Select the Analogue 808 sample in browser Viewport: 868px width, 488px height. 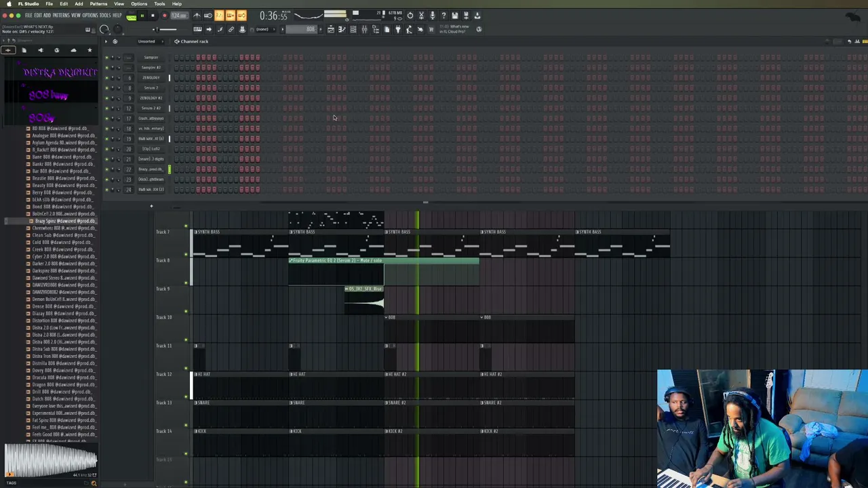click(x=62, y=136)
